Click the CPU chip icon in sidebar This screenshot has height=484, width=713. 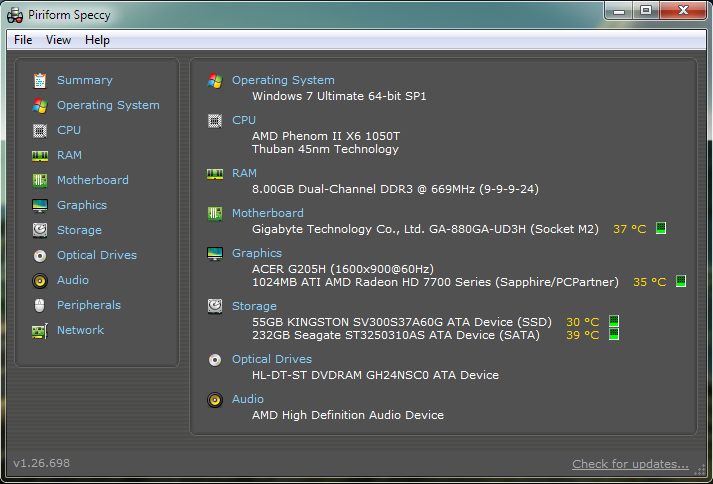pos(40,131)
